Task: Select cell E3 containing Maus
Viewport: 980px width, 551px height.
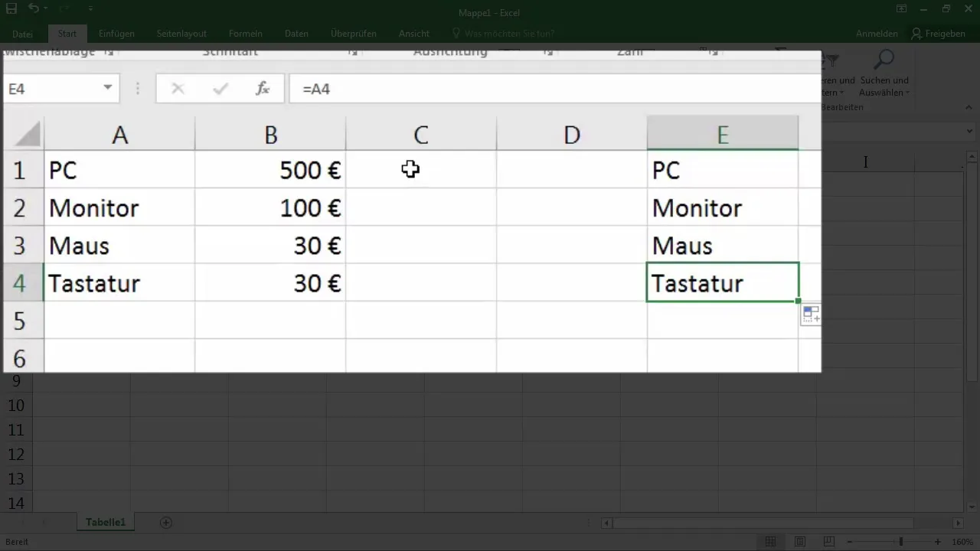Action: [723, 245]
